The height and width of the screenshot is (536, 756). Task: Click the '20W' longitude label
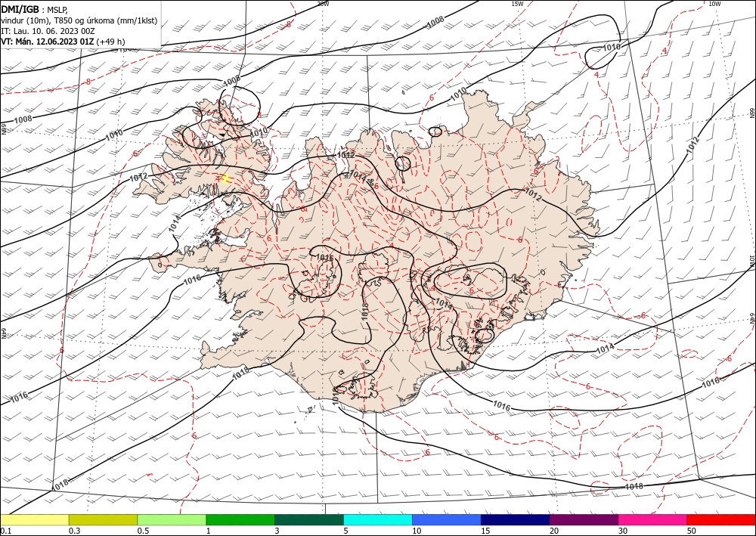[323, 4]
